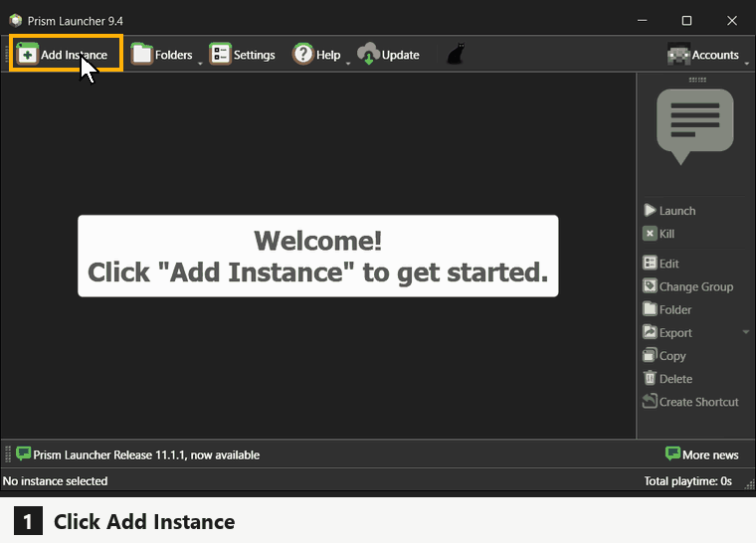
Task: Click the Help question mark icon
Action: (303, 54)
